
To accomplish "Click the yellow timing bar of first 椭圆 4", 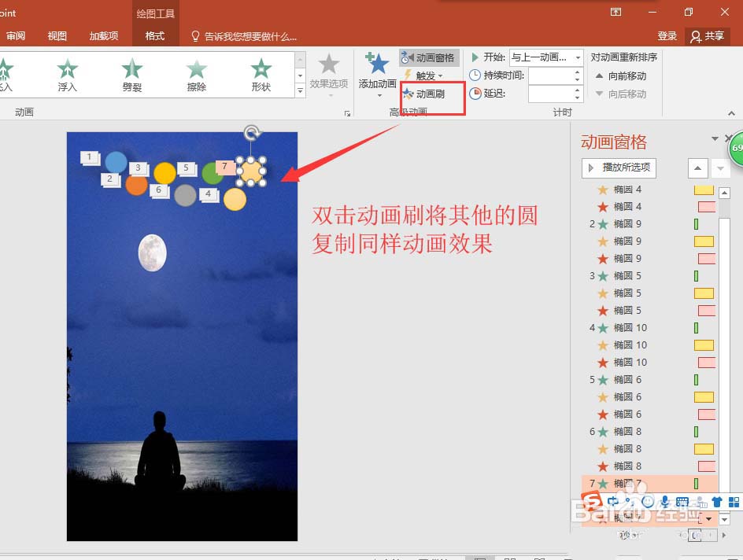I will tap(704, 190).
